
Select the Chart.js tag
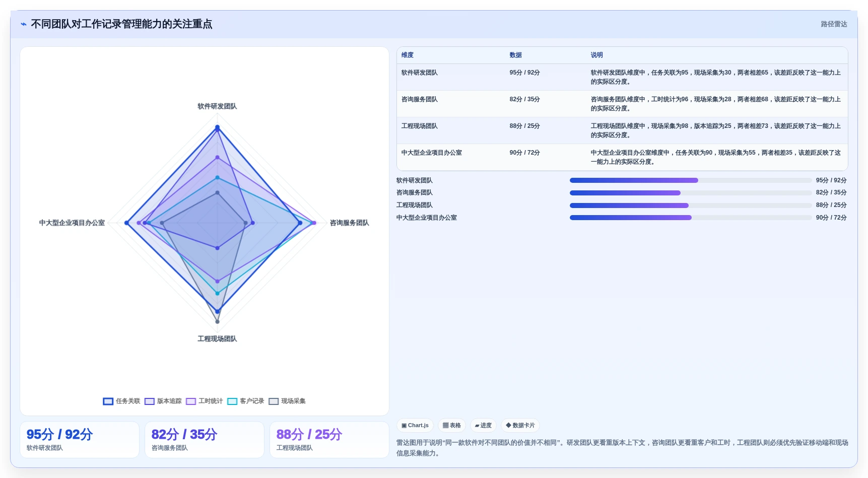click(x=415, y=426)
